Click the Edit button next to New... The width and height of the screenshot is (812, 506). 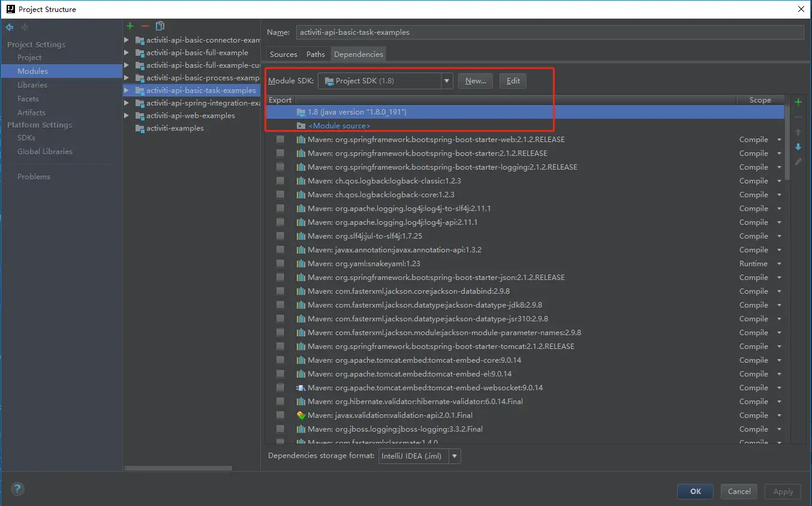click(513, 81)
